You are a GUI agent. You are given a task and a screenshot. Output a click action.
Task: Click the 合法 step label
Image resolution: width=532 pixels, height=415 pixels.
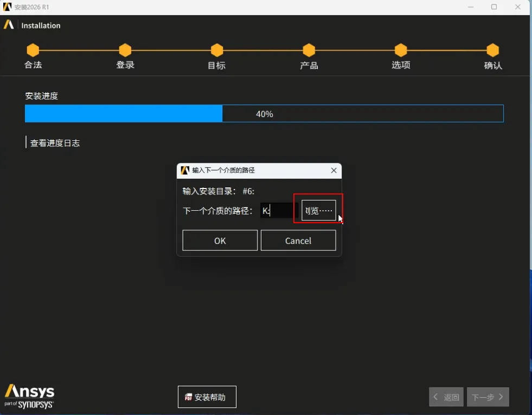point(33,65)
